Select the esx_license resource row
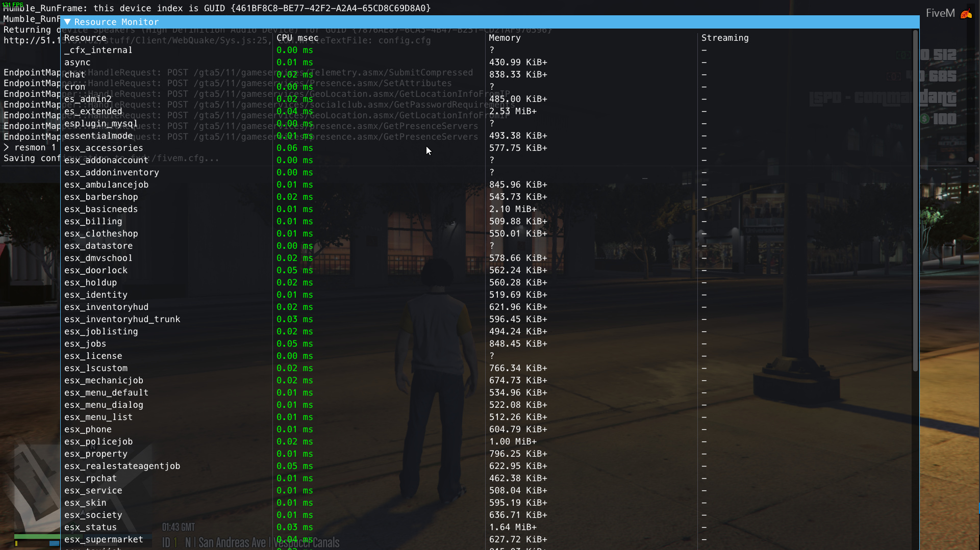This screenshot has height=550, width=980. tap(487, 356)
